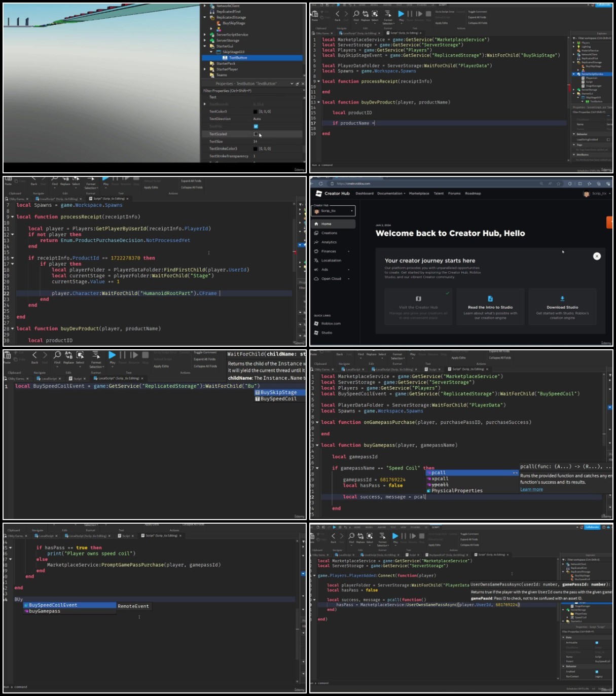Image resolution: width=616 pixels, height=696 pixels.
Task: Collapse the processReceipt function fold arrow
Action: pyautogui.click(x=12, y=217)
